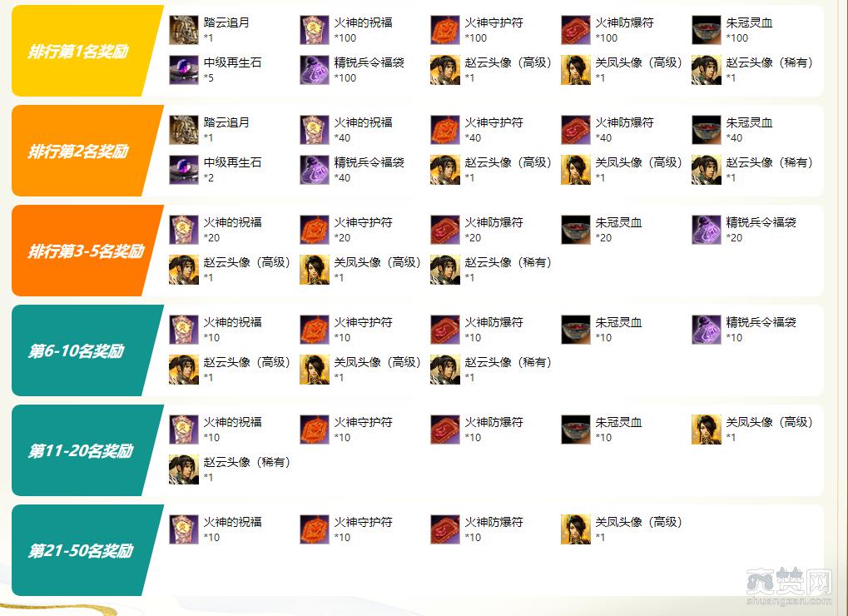This screenshot has height=616, width=848.
Task: Click 赵云头像（稀有）portrait in rank 11-20 row
Action: 184,469
